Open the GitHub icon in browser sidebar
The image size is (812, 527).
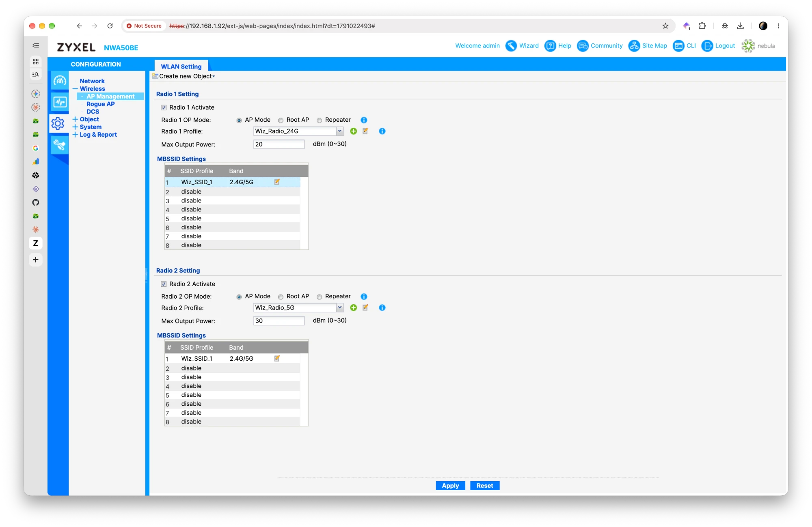(36, 202)
